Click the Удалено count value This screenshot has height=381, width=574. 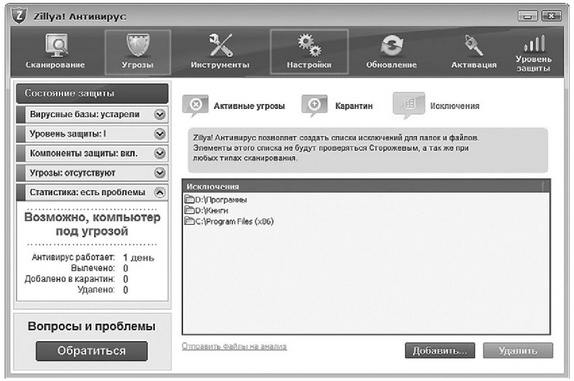(126, 290)
